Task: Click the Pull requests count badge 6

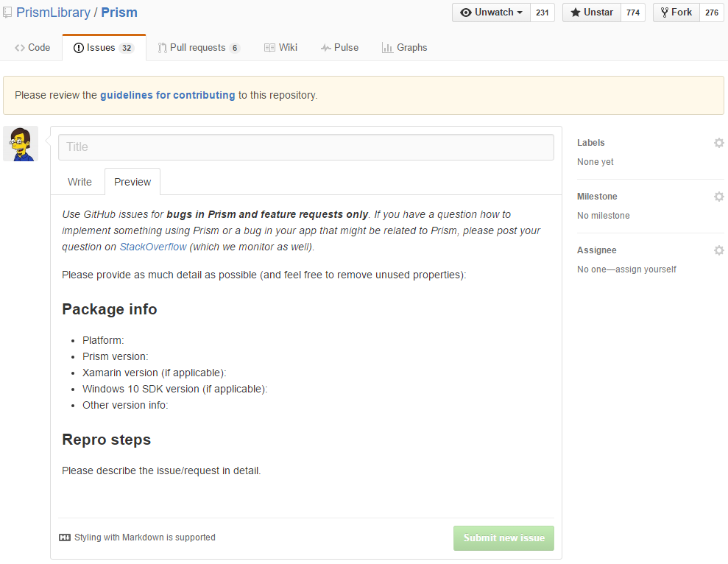Action: (235, 48)
